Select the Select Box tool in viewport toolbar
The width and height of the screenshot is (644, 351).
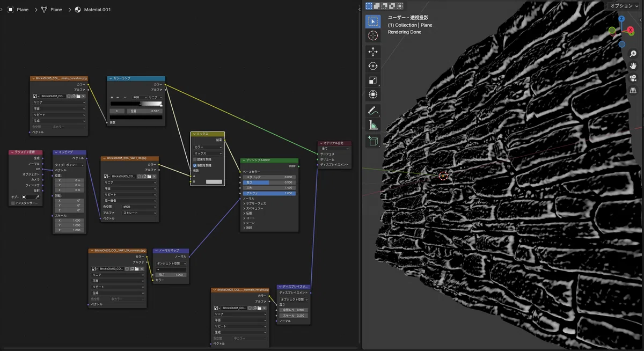[373, 21]
